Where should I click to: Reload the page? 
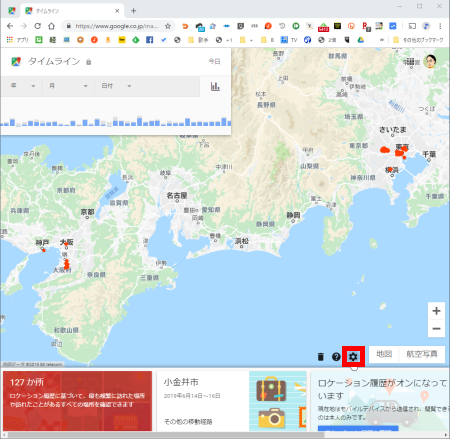click(38, 26)
